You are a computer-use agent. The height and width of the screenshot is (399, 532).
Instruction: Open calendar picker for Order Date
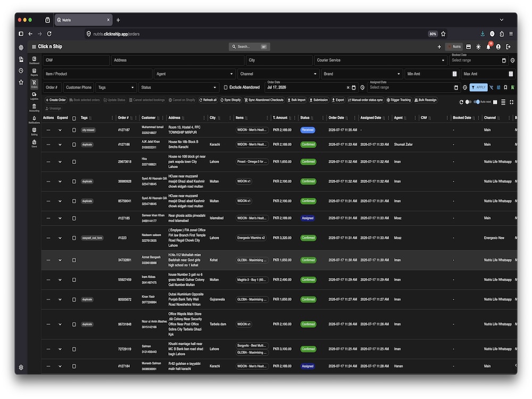pyautogui.click(x=354, y=88)
